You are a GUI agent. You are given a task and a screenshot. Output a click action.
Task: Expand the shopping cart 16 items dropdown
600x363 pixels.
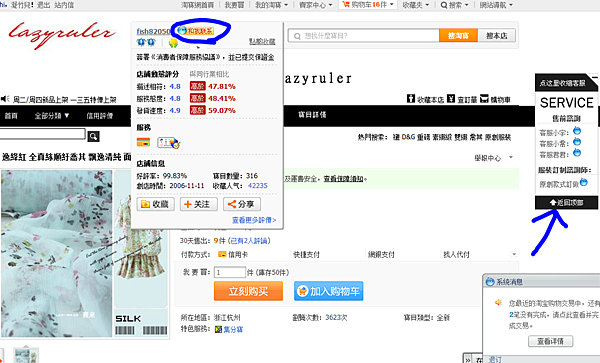click(x=367, y=5)
